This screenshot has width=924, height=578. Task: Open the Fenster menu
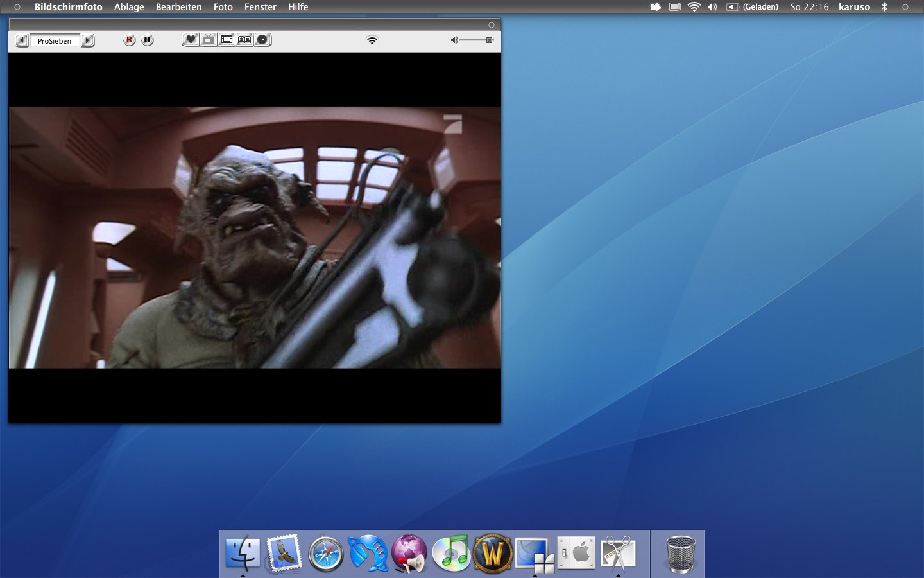260,7
